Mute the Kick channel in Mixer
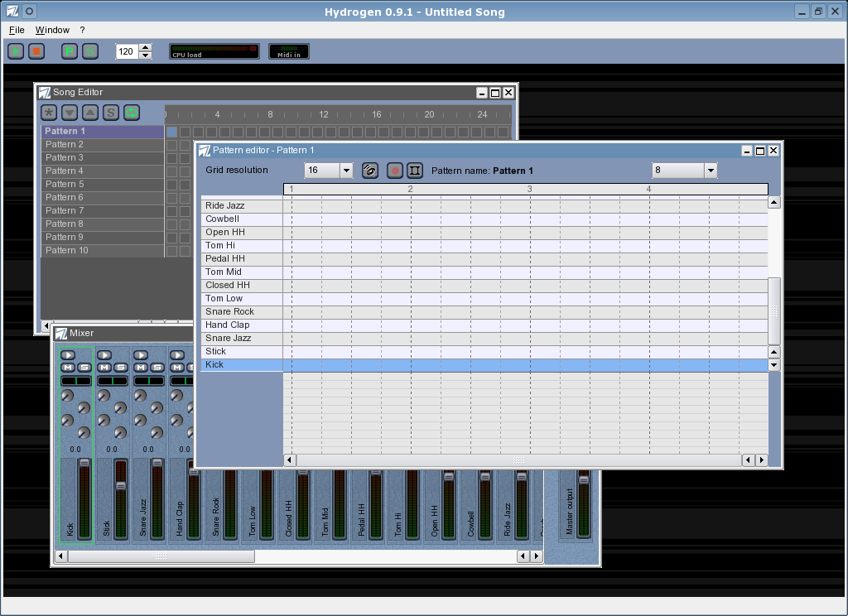 tap(67, 368)
